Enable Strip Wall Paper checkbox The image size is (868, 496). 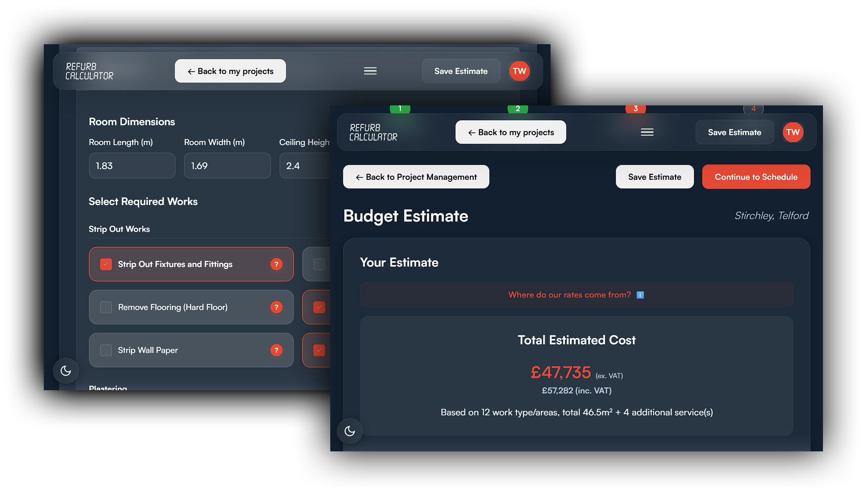[x=106, y=350]
